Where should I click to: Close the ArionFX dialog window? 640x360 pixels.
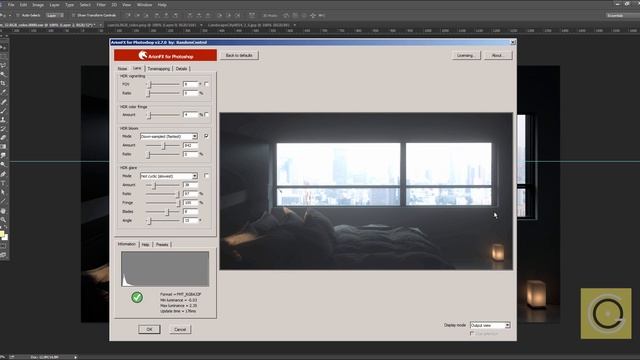tap(513, 42)
